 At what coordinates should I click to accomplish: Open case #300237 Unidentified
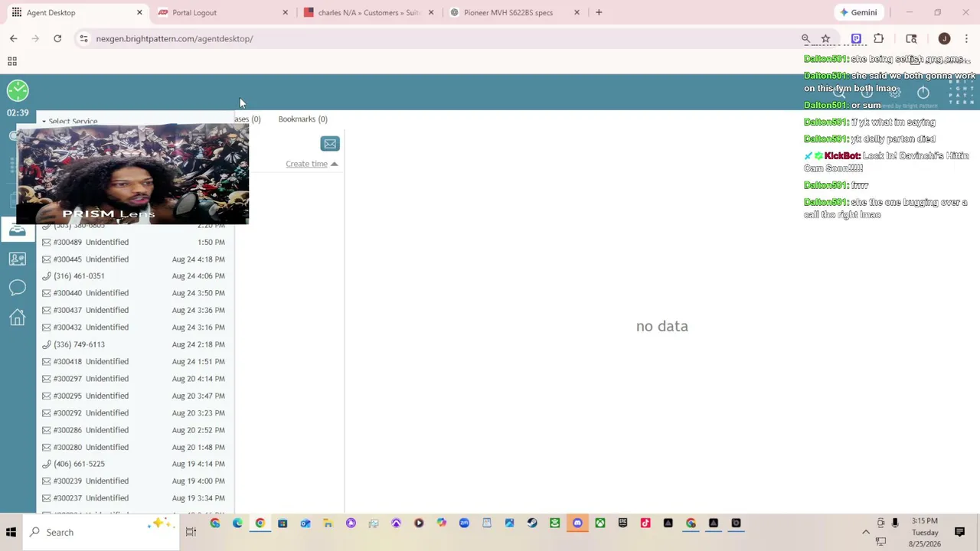pyautogui.click(x=134, y=498)
